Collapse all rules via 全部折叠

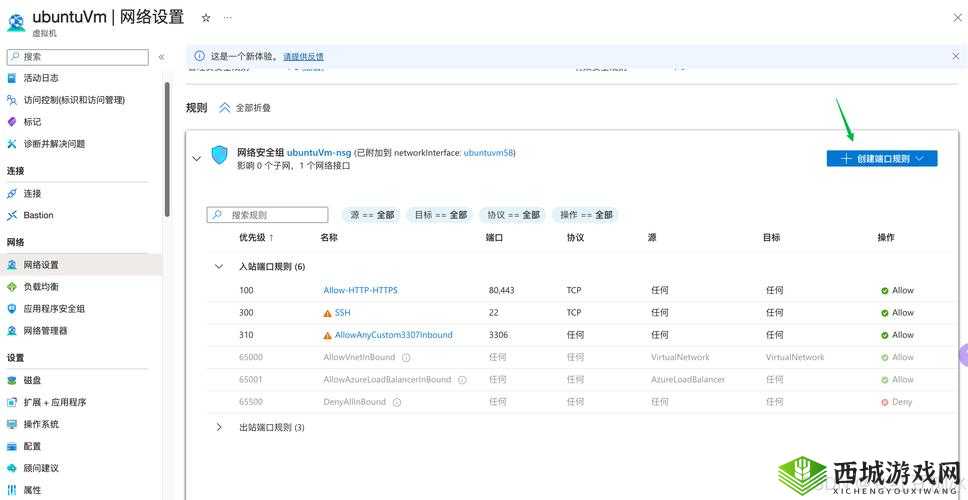point(245,107)
